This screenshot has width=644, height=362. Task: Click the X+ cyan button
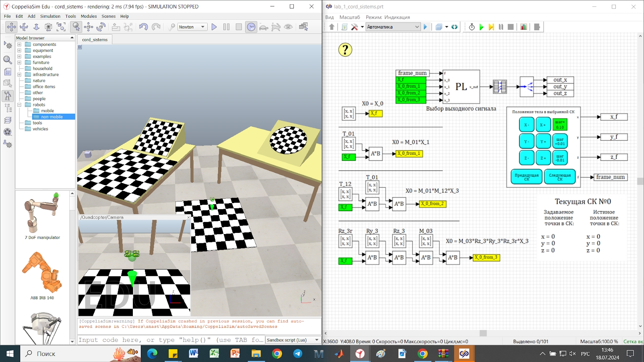tap(543, 125)
